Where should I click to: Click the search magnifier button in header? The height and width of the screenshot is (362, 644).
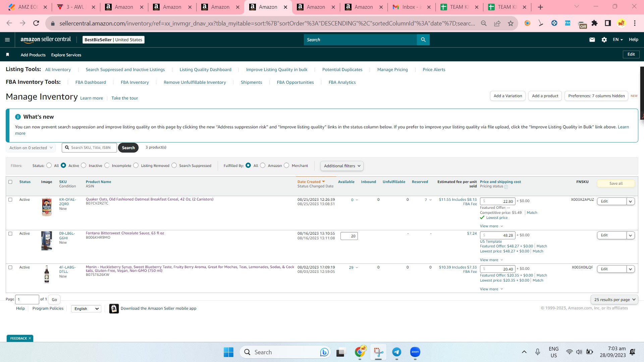pyautogui.click(x=423, y=40)
